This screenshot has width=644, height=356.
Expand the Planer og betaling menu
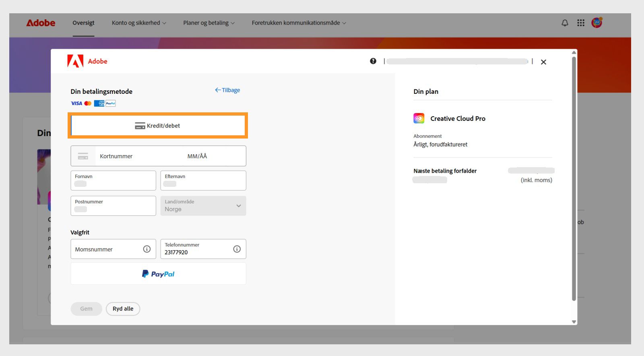tap(209, 23)
